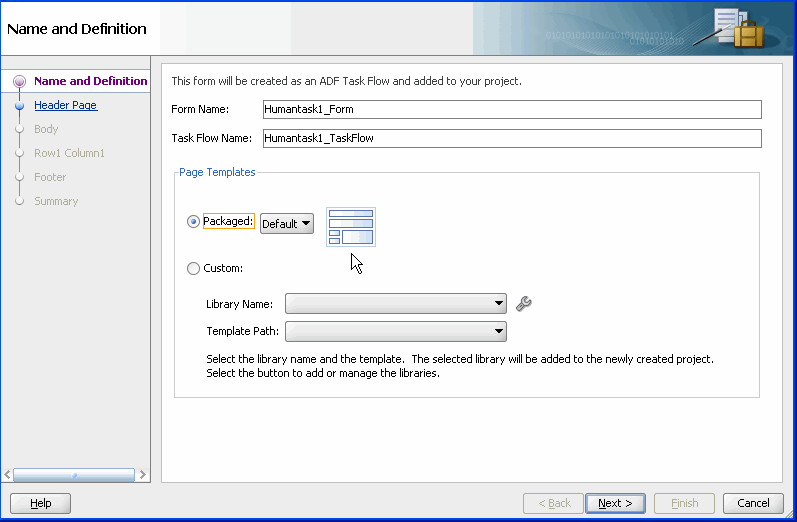Click the wrench icon to manage libraries
This screenshot has width=797, height=522.
524,303
